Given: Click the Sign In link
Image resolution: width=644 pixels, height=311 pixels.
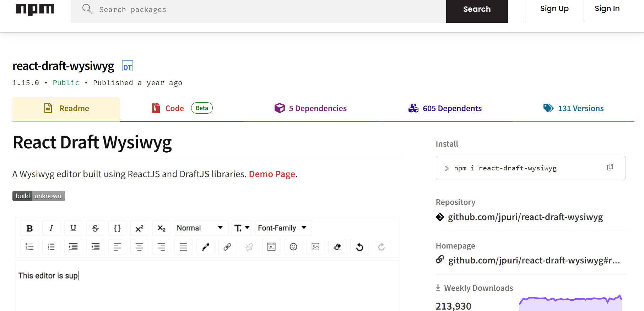Looking at the screenshot, I should [607, 9].
